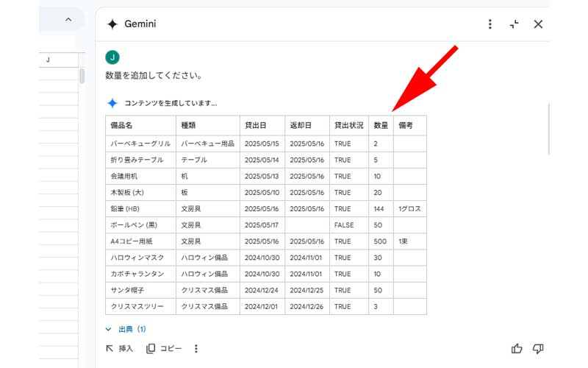588x368 pixels.
Task: Close the Gemini side panel
Action: tap(538, 24)
